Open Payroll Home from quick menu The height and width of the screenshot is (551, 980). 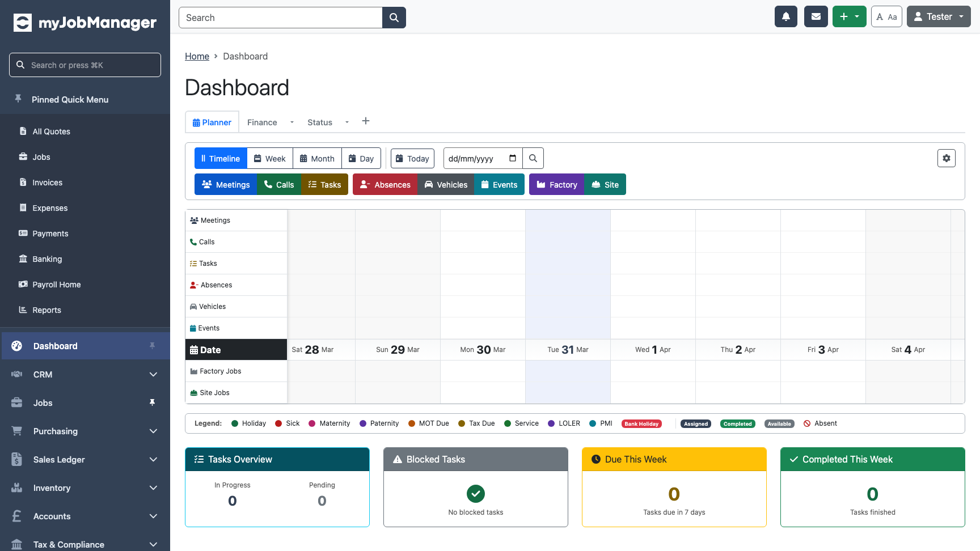(56, 285)
